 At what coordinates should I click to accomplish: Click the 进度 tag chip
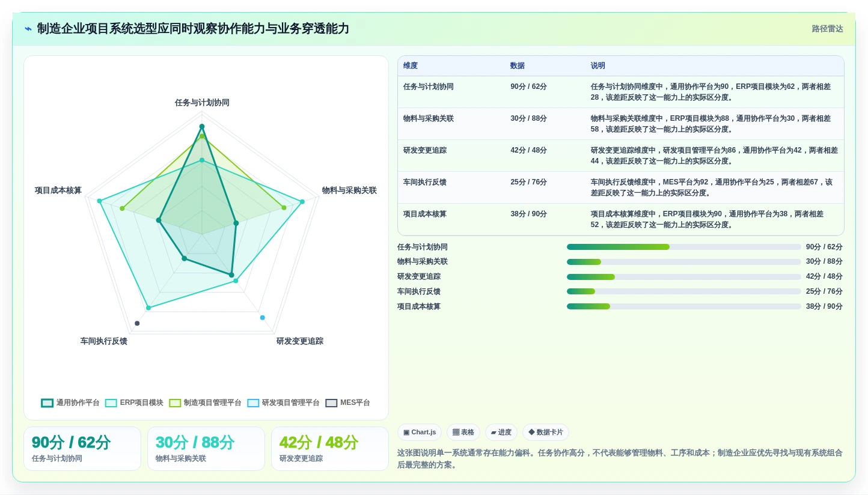click(501, 433)
